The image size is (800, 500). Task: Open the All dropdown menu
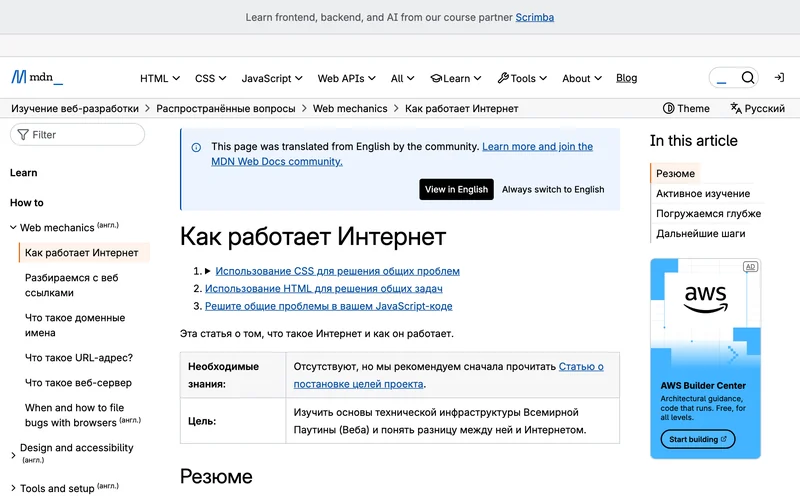coord(402,78)
